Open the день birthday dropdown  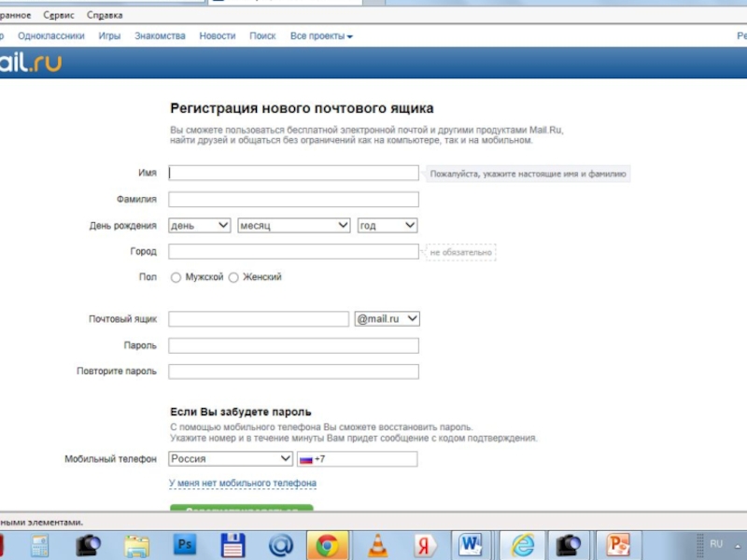tap(200, 225)
